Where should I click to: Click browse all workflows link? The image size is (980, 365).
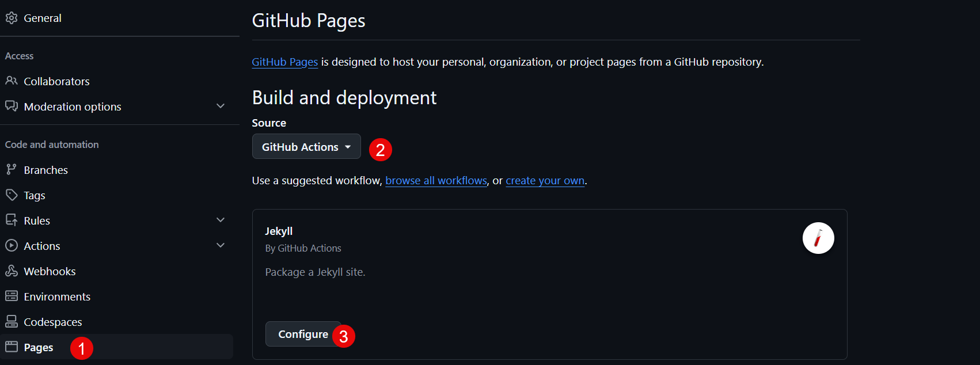coord(436,181)
